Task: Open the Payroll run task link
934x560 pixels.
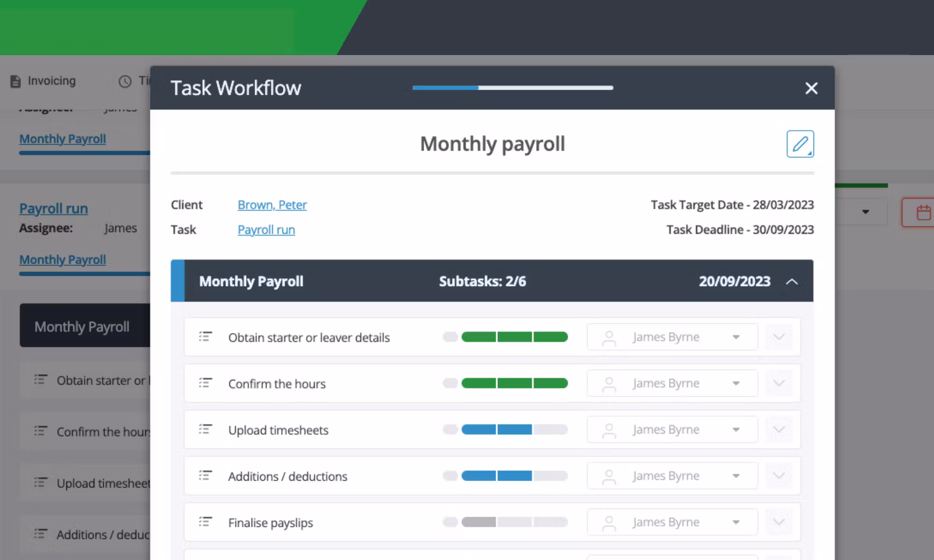Action: click(266, 229)
